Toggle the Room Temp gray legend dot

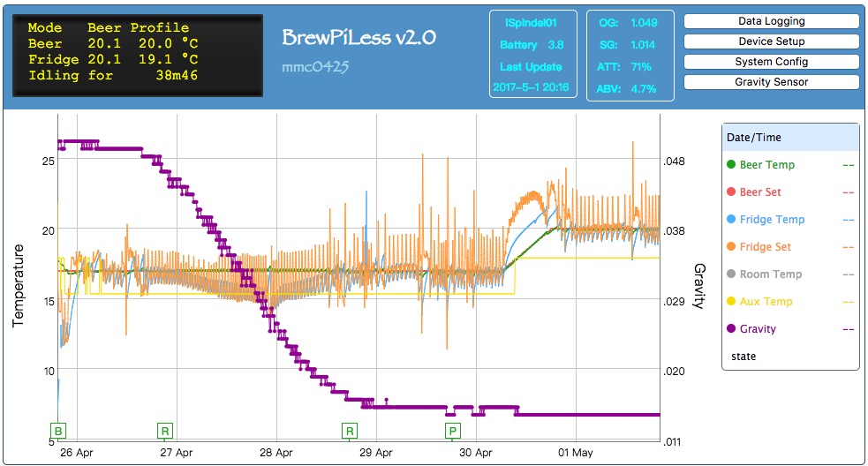coord(731,274)
